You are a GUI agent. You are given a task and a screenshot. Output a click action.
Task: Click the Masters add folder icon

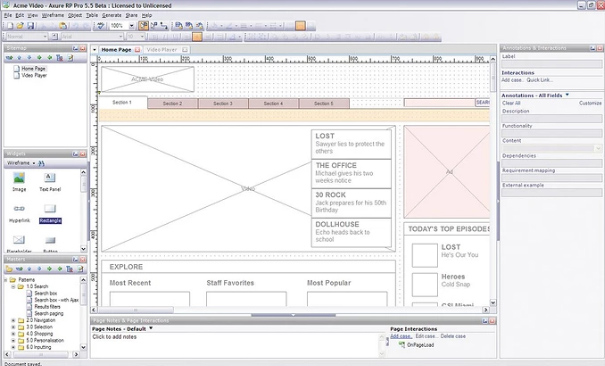[x=9, y=269]
